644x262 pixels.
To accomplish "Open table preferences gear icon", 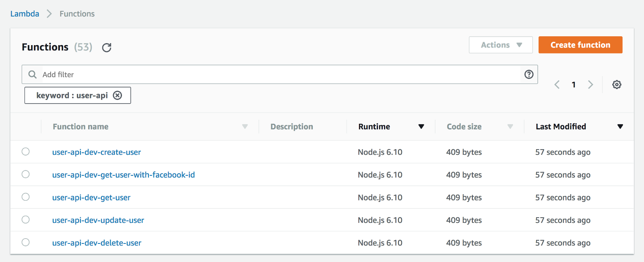I will [x=617, y=85].
